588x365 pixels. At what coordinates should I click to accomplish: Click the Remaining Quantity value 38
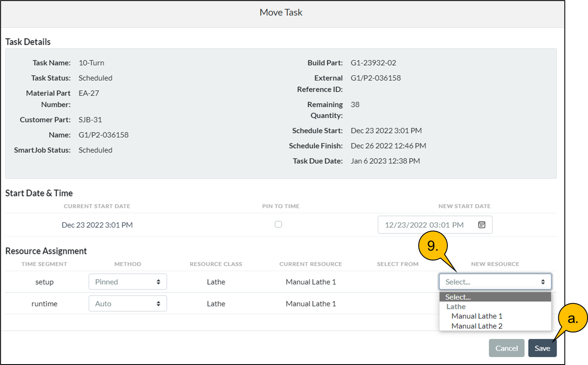click(x=355, y=105)
